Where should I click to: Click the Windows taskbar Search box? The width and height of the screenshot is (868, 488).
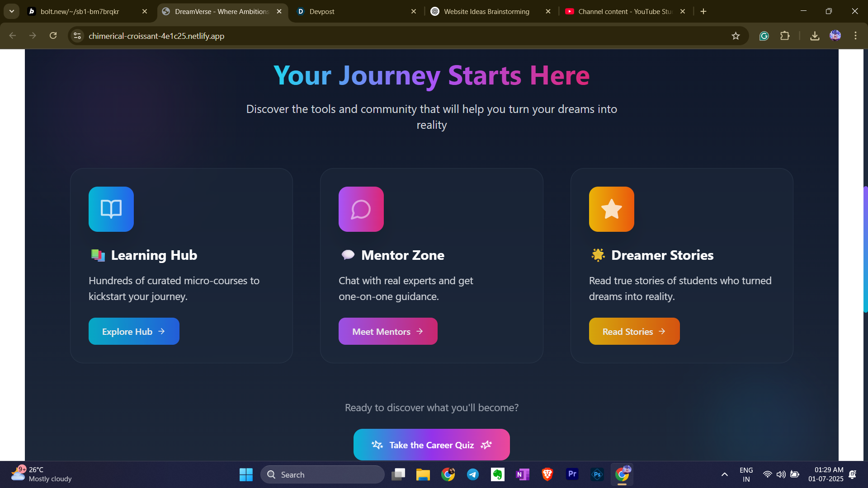[x=322, y=474]
